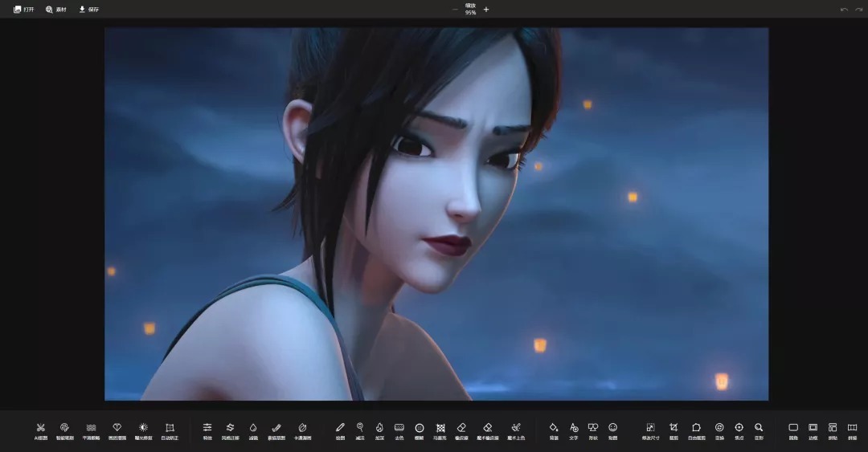
Task: Click the 打开 open image button
Action: (x=24, y=10)
